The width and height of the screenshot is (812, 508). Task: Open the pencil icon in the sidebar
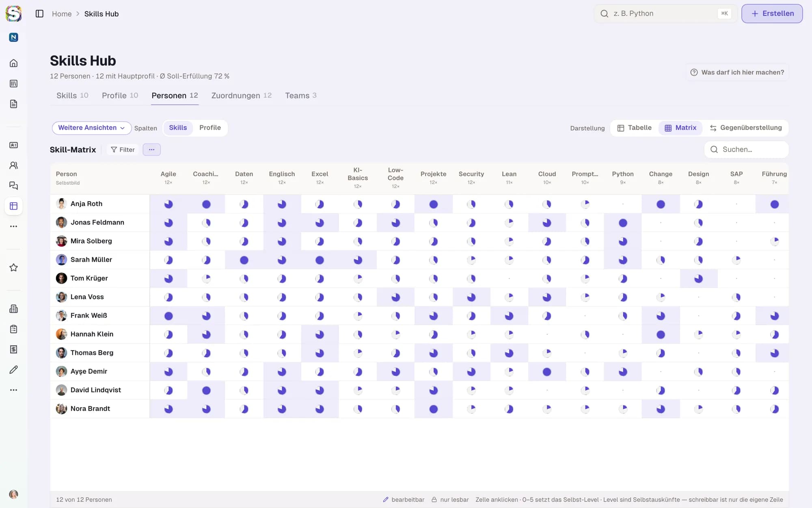(x=13, y=370)
